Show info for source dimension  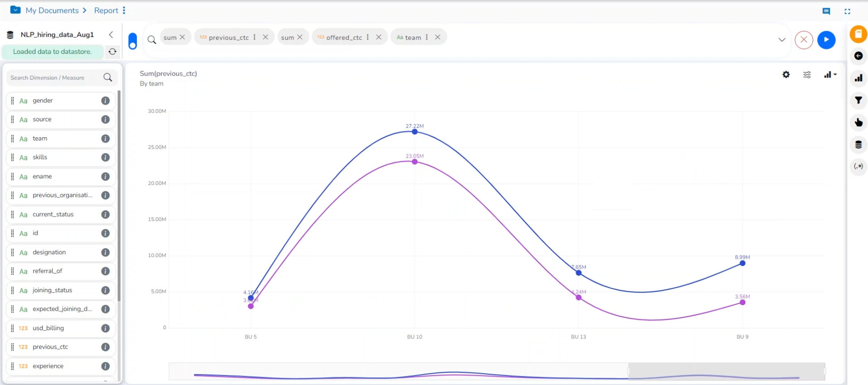(106, 120)
